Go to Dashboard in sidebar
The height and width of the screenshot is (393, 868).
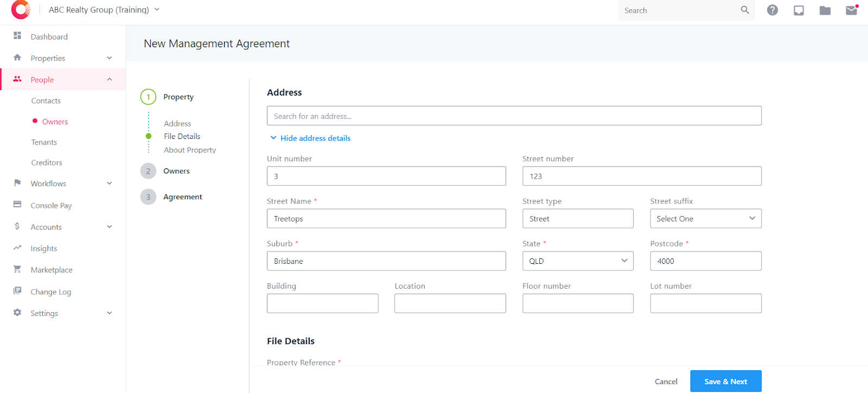pyautogui.click(x=49, y=37)
